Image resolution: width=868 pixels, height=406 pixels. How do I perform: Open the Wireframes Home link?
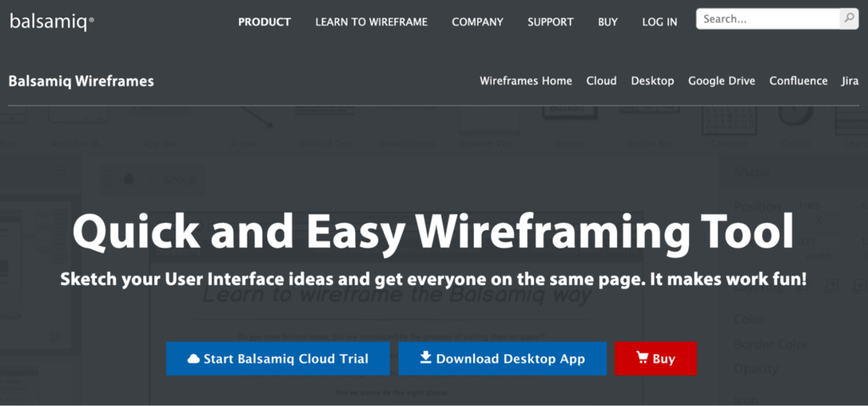pos(526,81)
